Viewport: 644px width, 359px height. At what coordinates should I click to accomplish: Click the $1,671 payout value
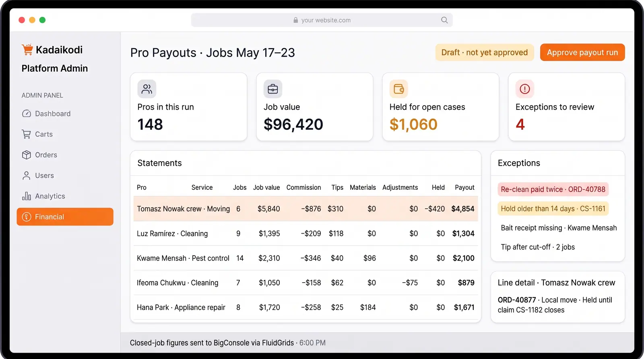[x=464, y=308]
